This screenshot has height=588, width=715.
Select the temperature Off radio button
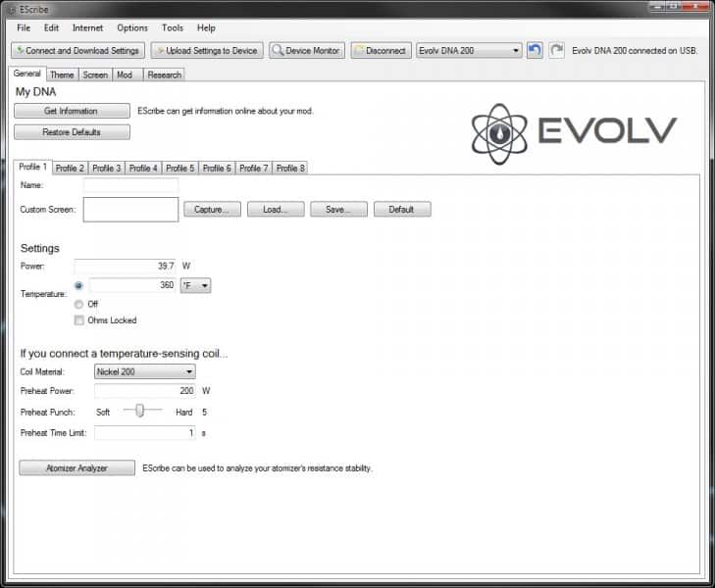tap(78, 304)
